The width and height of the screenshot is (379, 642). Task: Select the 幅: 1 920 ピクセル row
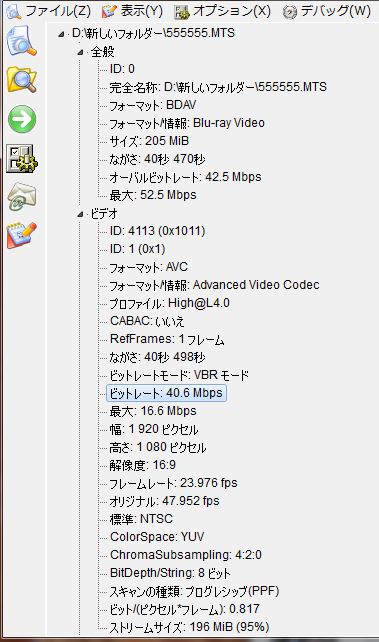(x=154, y=429)
